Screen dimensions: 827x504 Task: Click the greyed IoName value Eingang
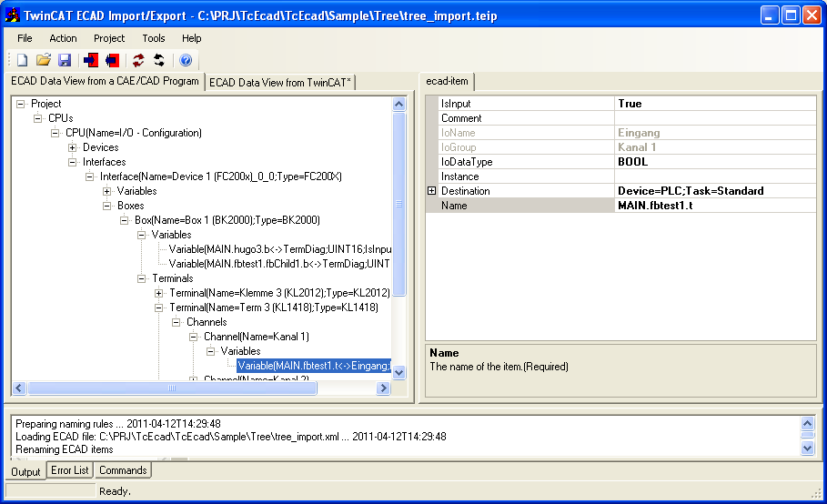pyautogui.click(x=639, y=133)
